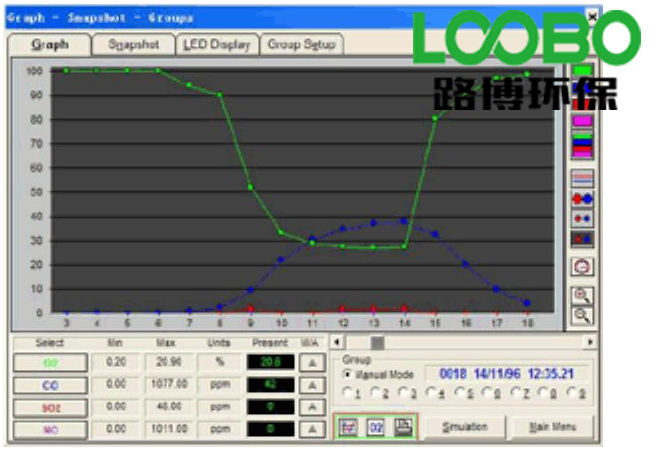
Task: Click the magenta color swatch in sidebar
Action: (x=581, y=120)
